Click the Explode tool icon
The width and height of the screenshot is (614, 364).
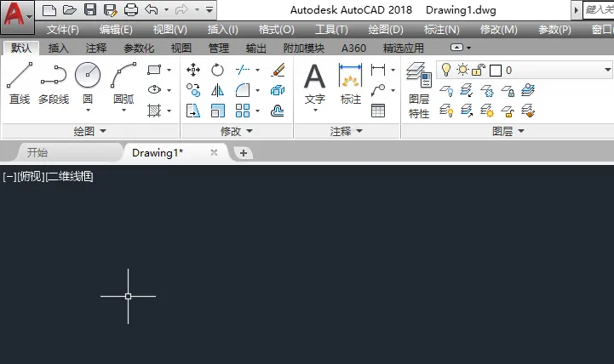(x=278, y=90)
